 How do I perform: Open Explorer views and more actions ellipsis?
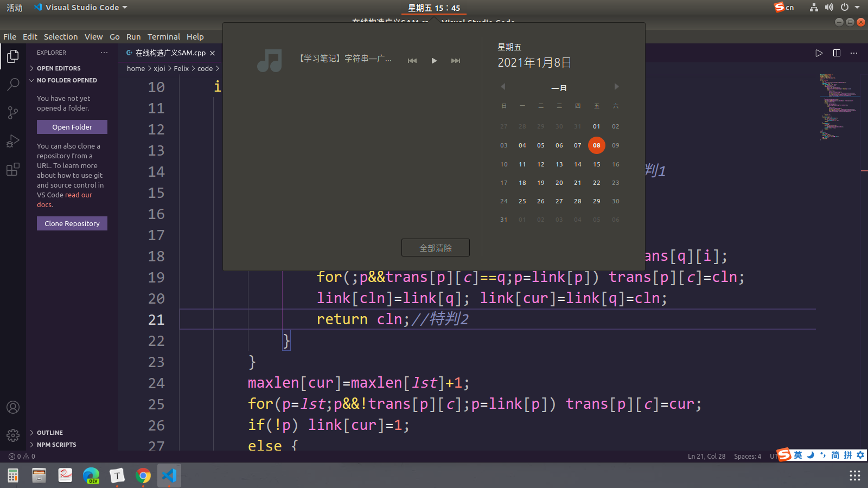click(104, 53)
